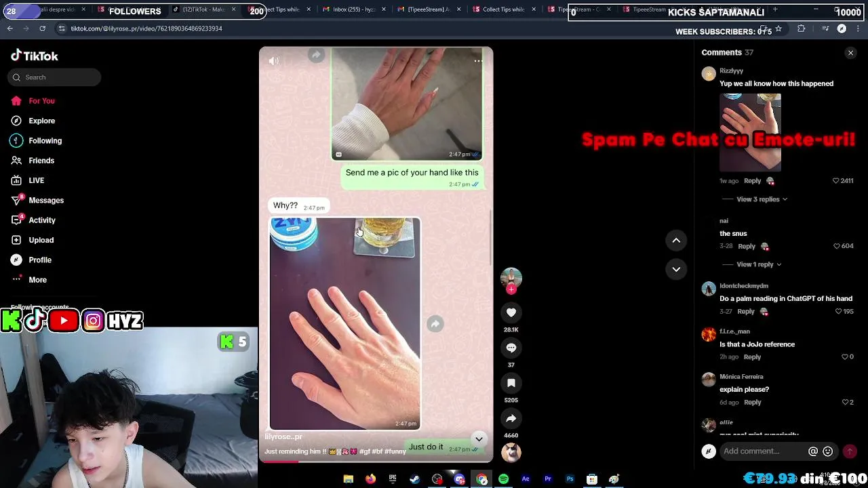Share the video with the arrow icon
This screenshot has width=868, height=488.
pos(511,418)
